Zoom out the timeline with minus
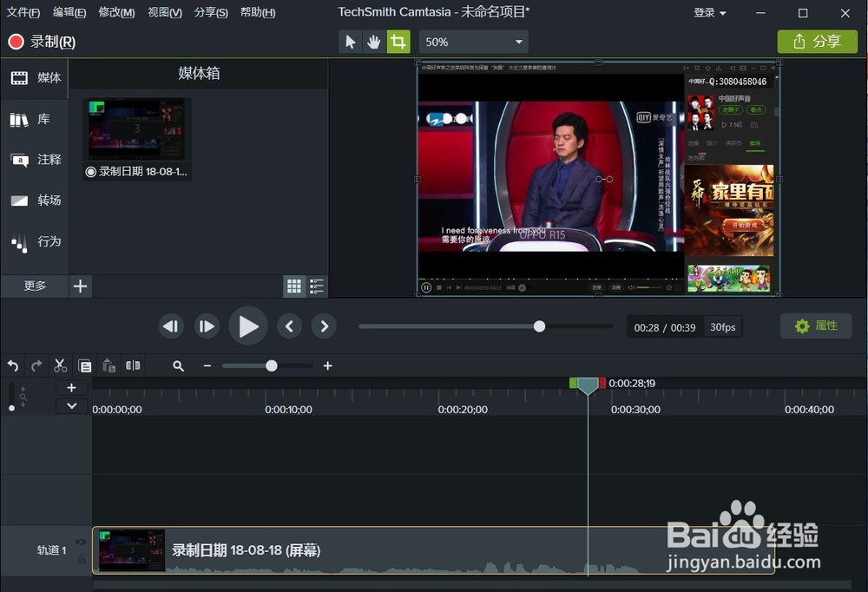 click(207, 366)
